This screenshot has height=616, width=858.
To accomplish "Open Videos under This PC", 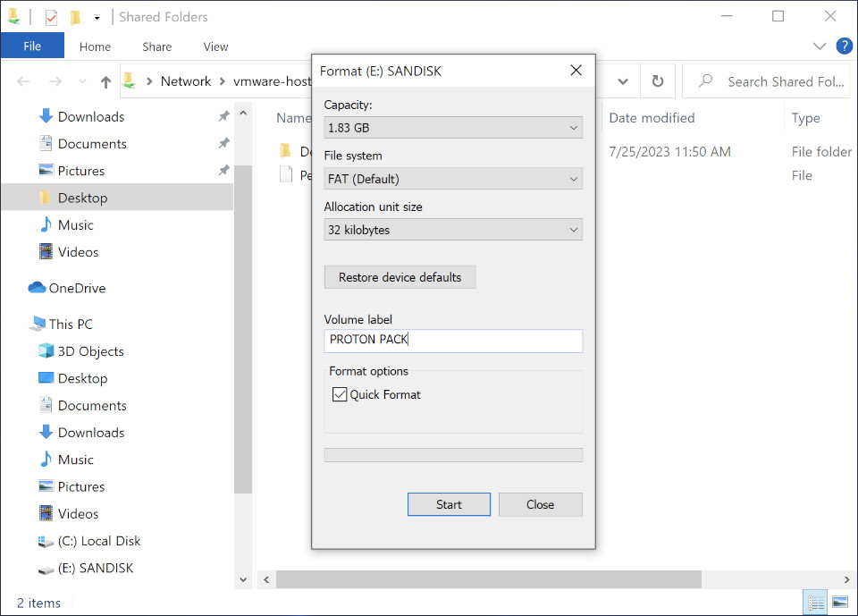I will (x=79, y=513).
